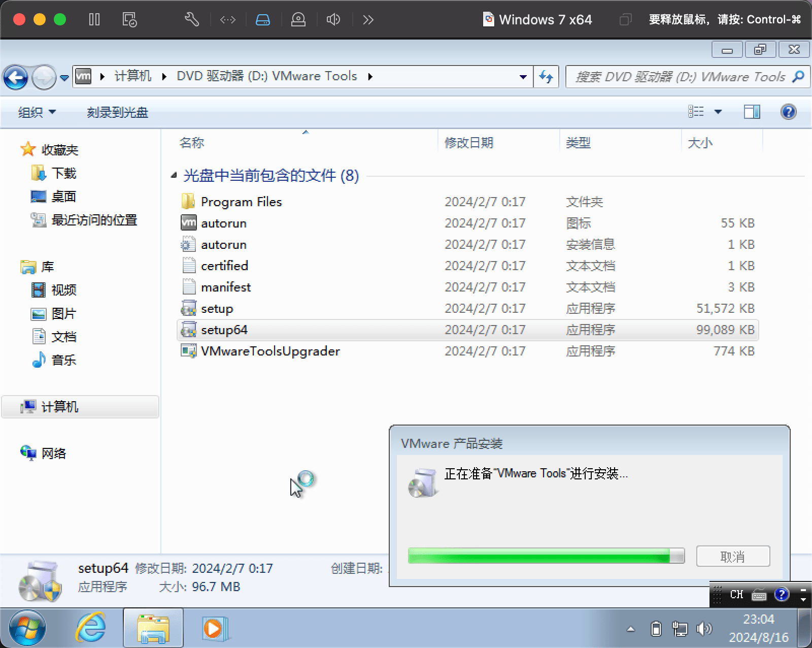The width and height of the screenshot is (812, 648).
Task: Open VM snapshot manager icon
Action: pyautogui.click(x=129, y=20)
